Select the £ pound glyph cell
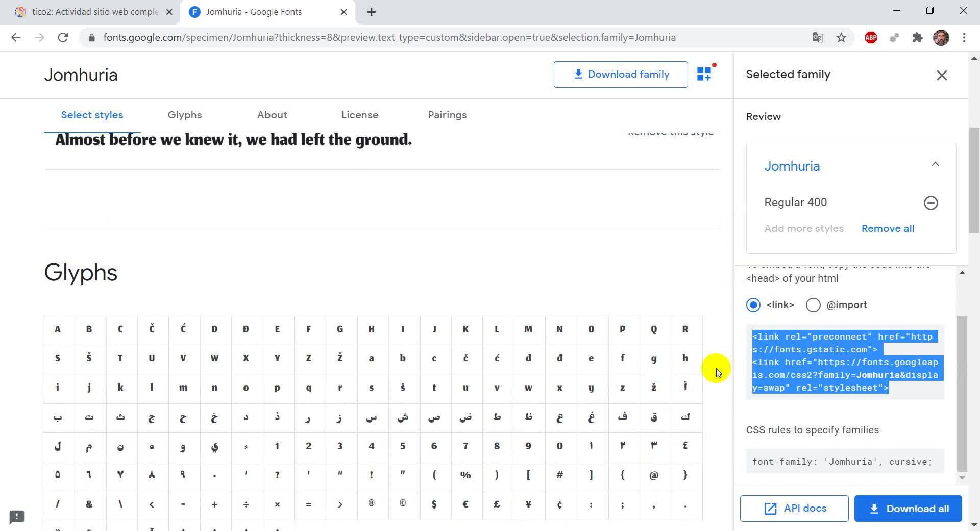Image resolution: width=980 pixels, height=531 pixels. click(x=497, y=504)
